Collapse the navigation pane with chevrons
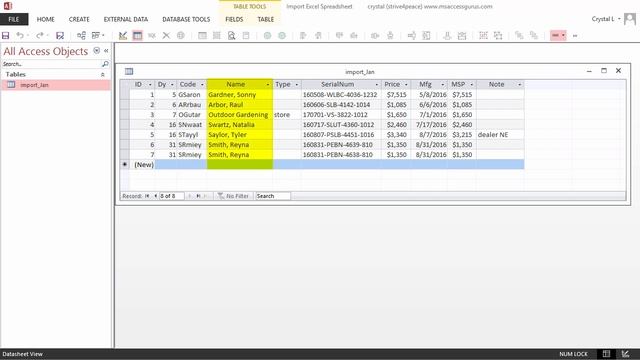The width and height of the screenshot is (640, 360). point(106,51)
